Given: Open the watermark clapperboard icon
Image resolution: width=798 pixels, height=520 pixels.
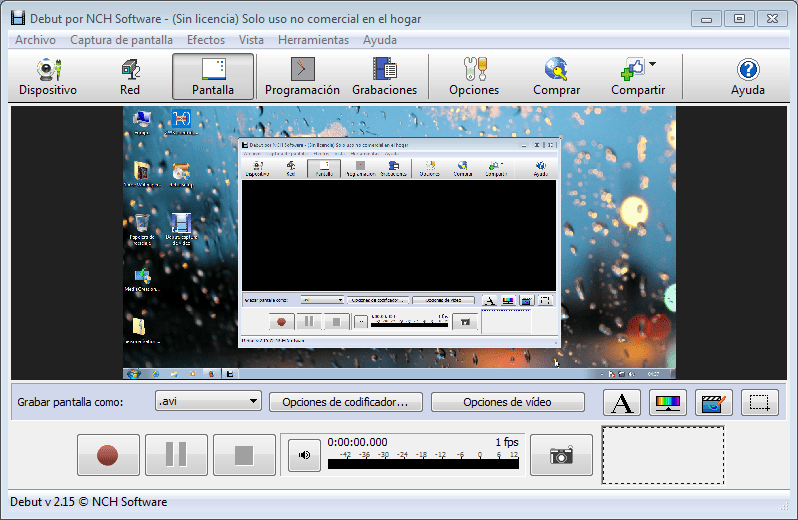Looking at the screenshot, I should pos(714,403).
